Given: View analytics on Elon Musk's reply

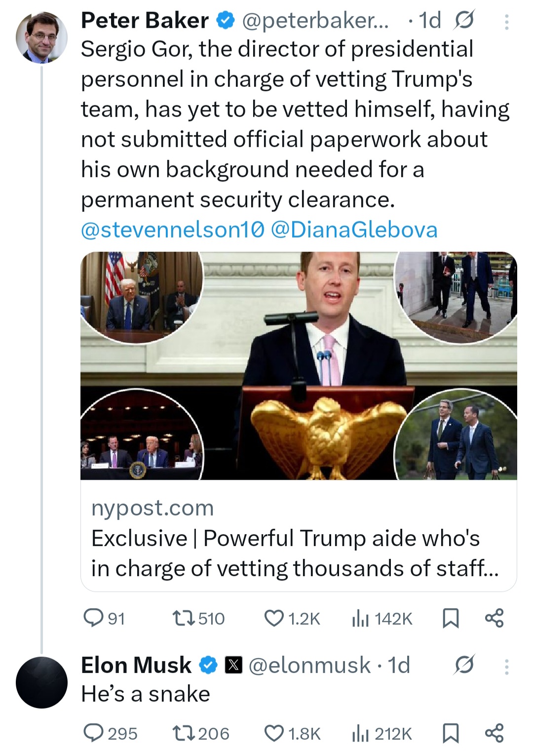Looking at the screenshot, I should coord(361,733).
